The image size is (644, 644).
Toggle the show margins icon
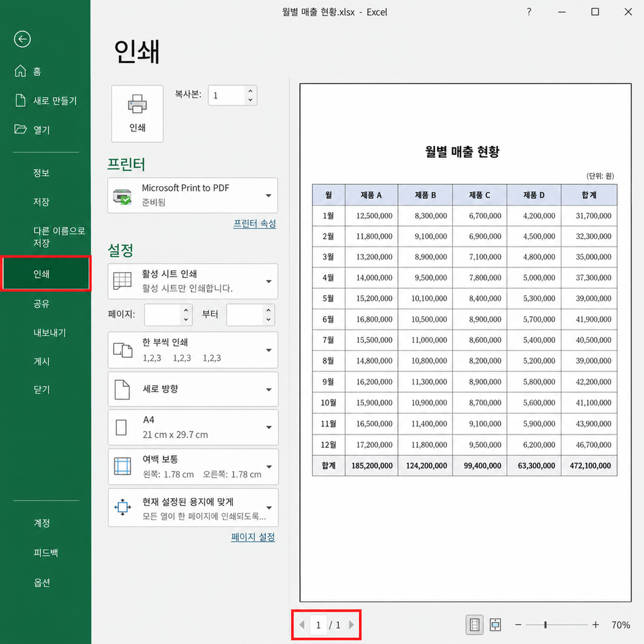(x=474, y=625)
